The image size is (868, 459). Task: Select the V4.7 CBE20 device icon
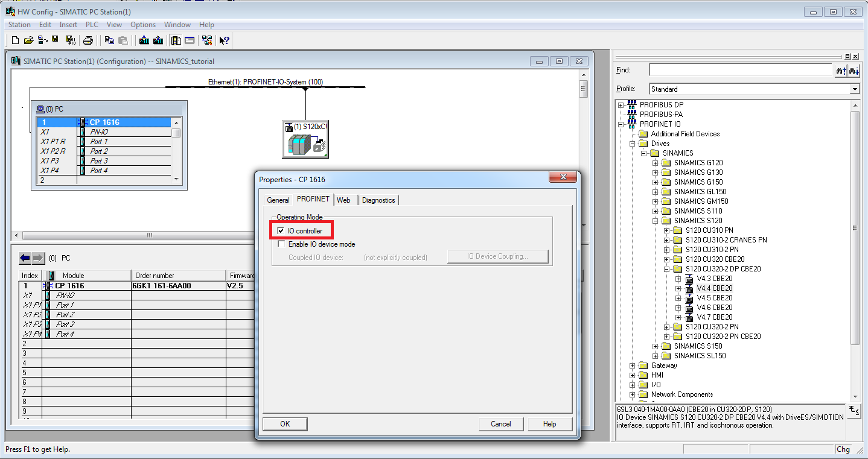coord(690,317)
